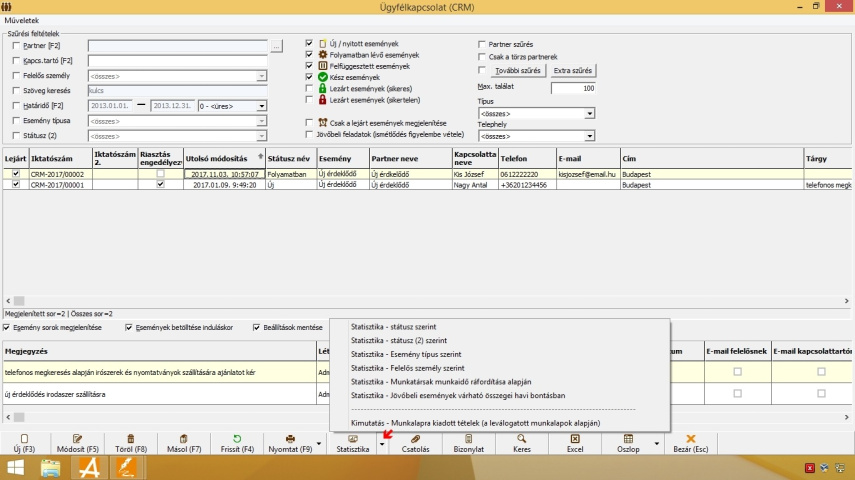
Task: Open the Műveletek menu
Action: [22, 20]
